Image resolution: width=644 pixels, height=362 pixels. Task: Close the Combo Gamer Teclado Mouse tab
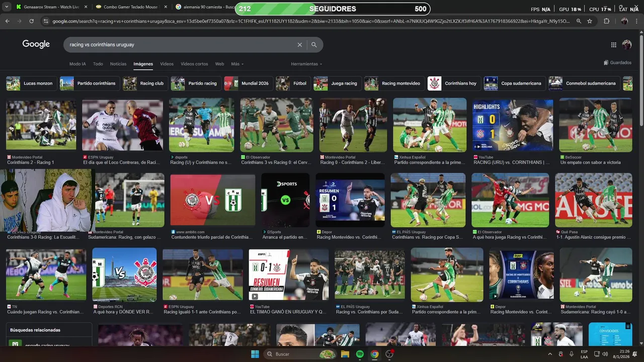tap(165, 7)
